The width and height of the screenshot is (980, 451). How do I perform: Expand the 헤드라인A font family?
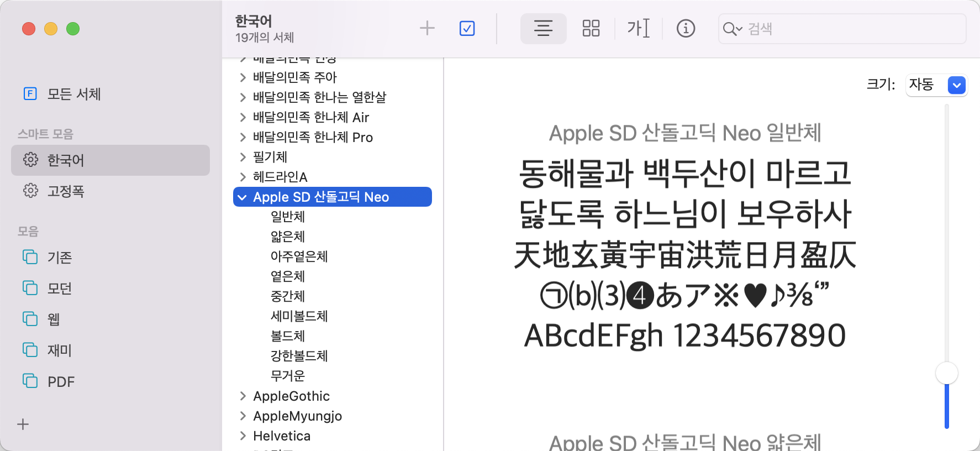[243, 177]
